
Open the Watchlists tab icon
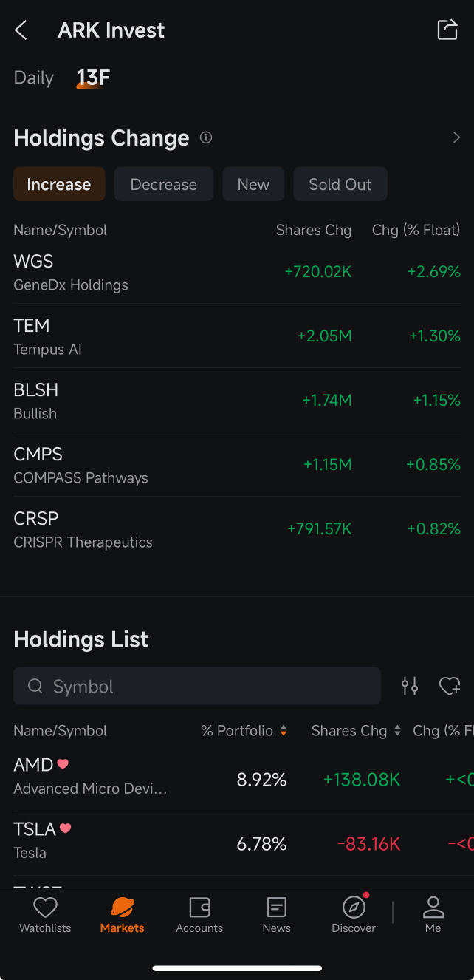(x=45, y=908)
